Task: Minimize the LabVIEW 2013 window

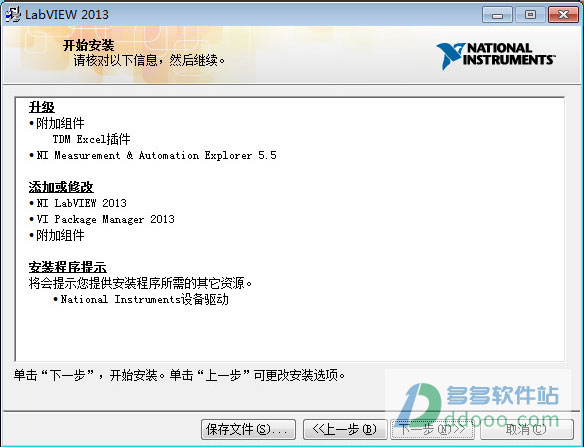Action: (497, 15)
